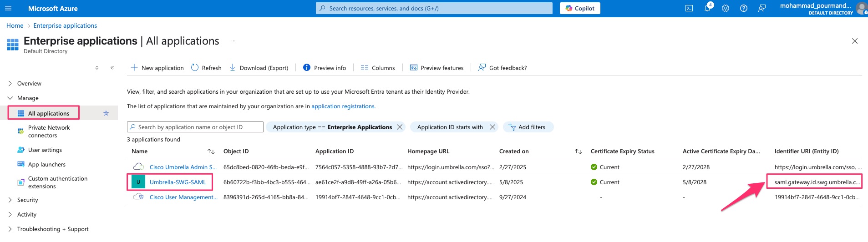Viewport: 868px width, 242px height.
Task: Open Preview info
Action: [325, 68]
